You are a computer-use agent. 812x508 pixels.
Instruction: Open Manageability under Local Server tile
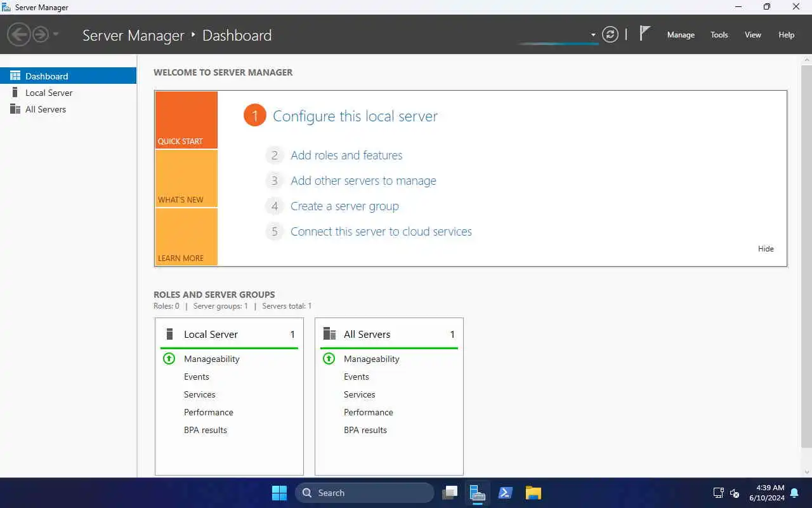(x=212, y=359)
